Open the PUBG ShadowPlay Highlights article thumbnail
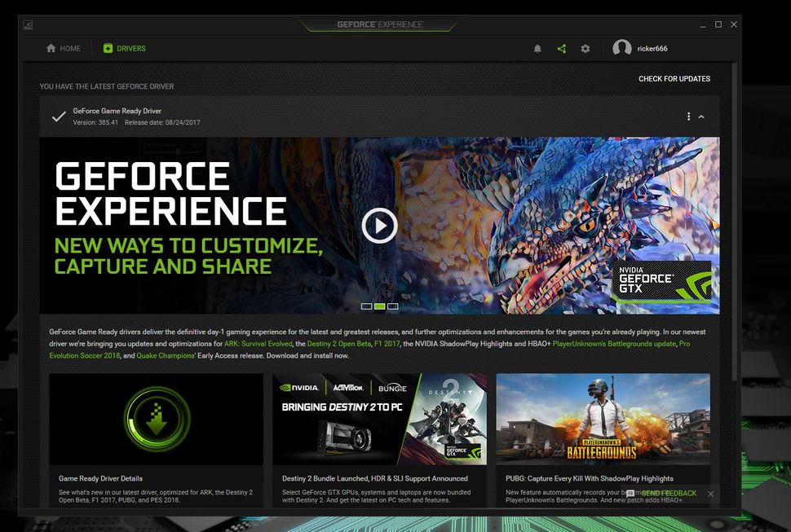Viewport: 791px width, 532px height. click(x=602, y=418)
